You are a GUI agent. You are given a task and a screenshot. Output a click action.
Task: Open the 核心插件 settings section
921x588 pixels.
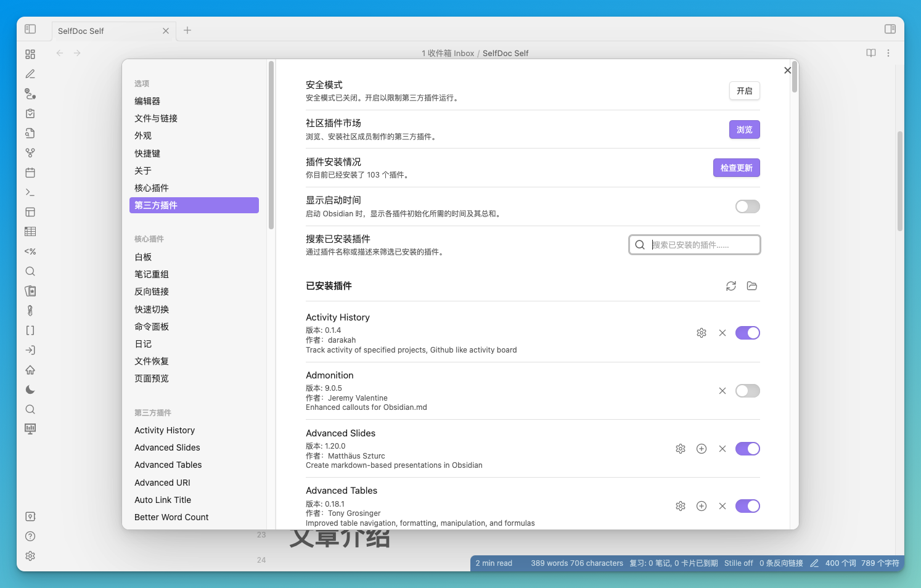click(151, 187)
